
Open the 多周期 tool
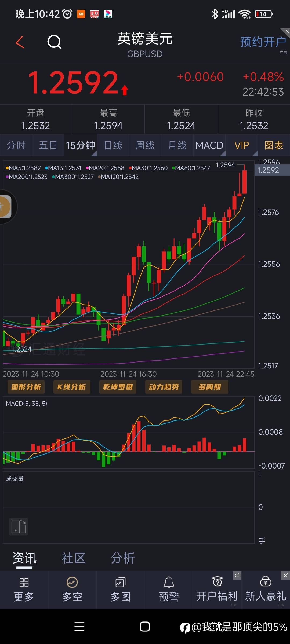coord(210,387)
